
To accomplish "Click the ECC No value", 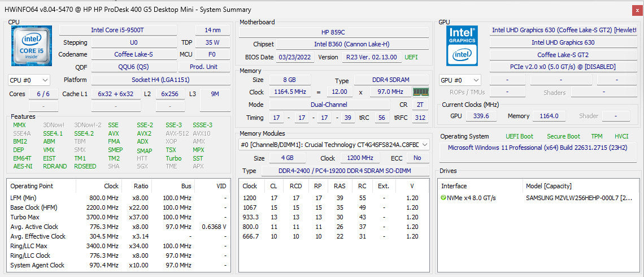I will (417, 158).
